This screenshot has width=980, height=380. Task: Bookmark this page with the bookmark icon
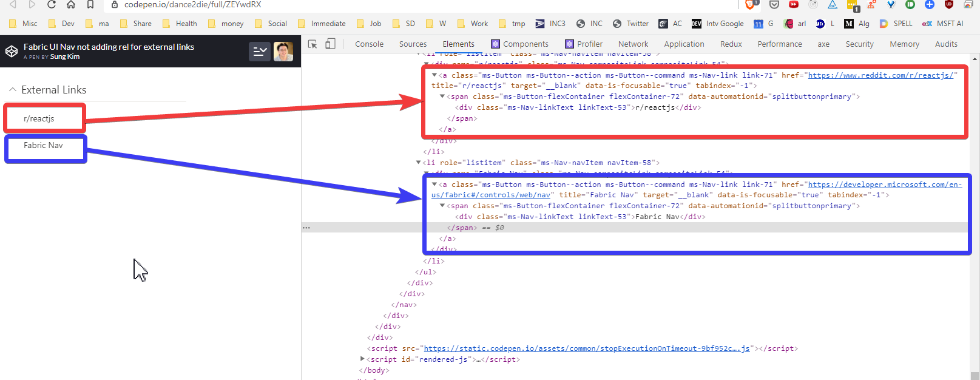[x=90, y=4]
